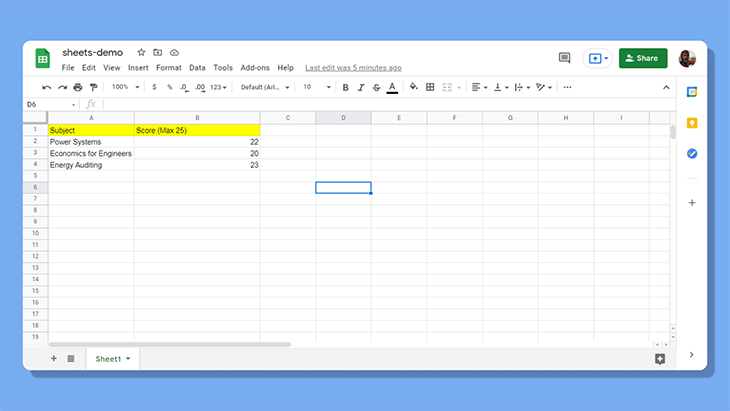This screenshot has width=730, height=411.
Task: Open the move to folder icon
Action: [158, 52]
